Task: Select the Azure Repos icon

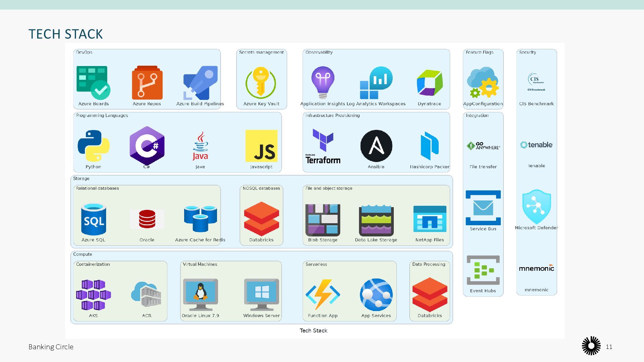Action: (x=147, y=83)
